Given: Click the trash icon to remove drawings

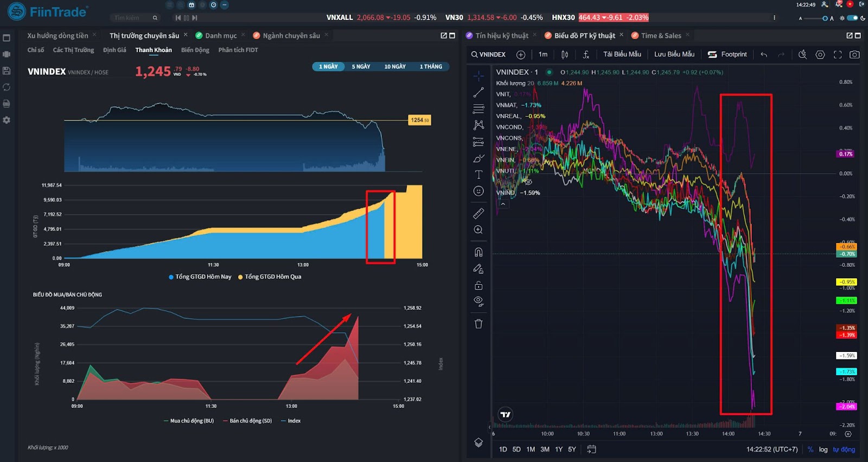Looking at the screenshot, I should click(x=478, y=324).
